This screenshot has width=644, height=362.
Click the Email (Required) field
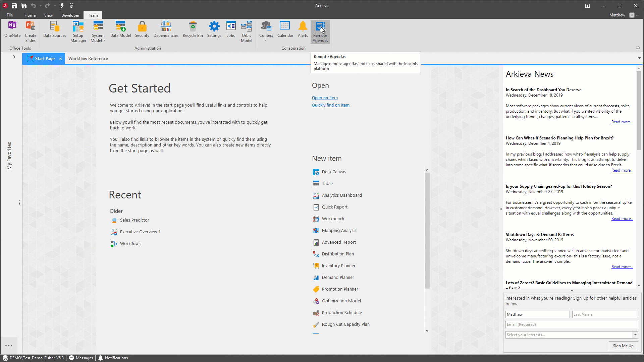click(x=572, y=324)
